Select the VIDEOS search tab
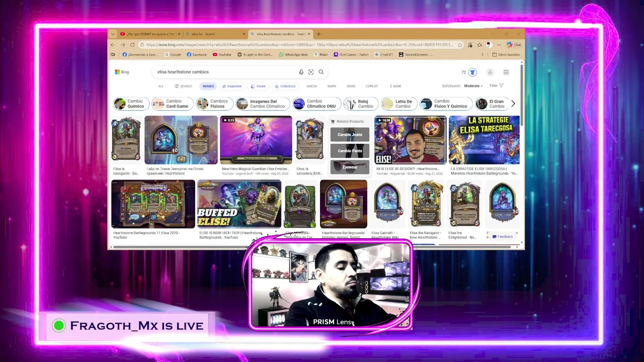This screenshot has height=362, width=644. point(311,86)
